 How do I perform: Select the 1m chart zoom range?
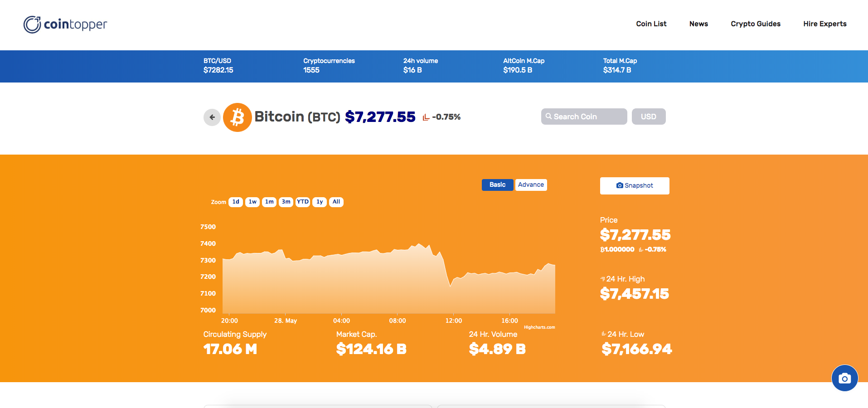[269, 202]
